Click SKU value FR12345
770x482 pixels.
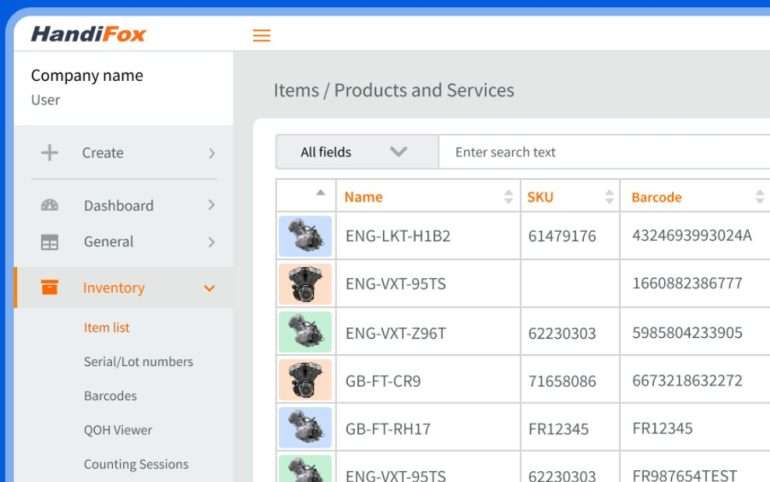coord(558,429)
